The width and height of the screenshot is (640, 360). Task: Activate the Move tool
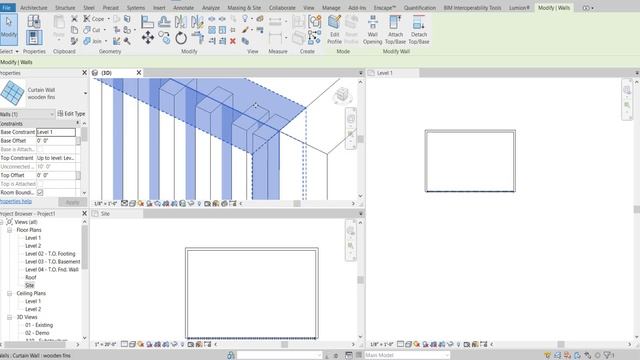coord(148,38)
